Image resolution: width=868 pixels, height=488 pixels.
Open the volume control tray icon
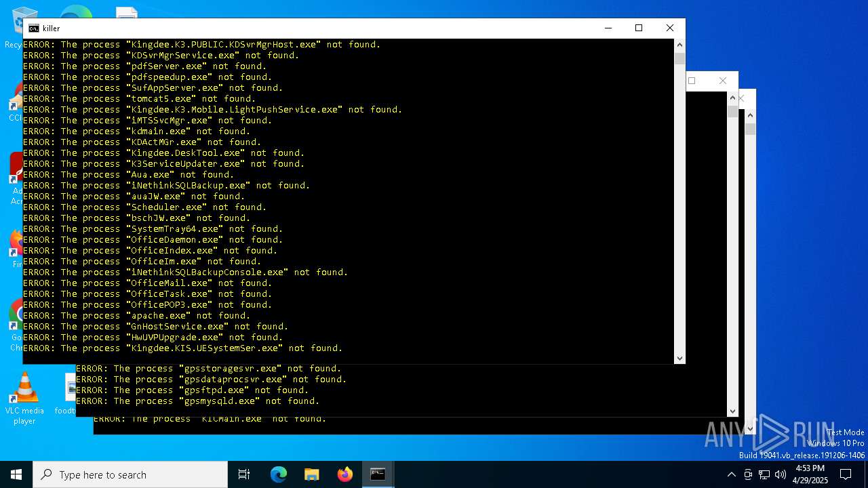(x=781, y=474)
